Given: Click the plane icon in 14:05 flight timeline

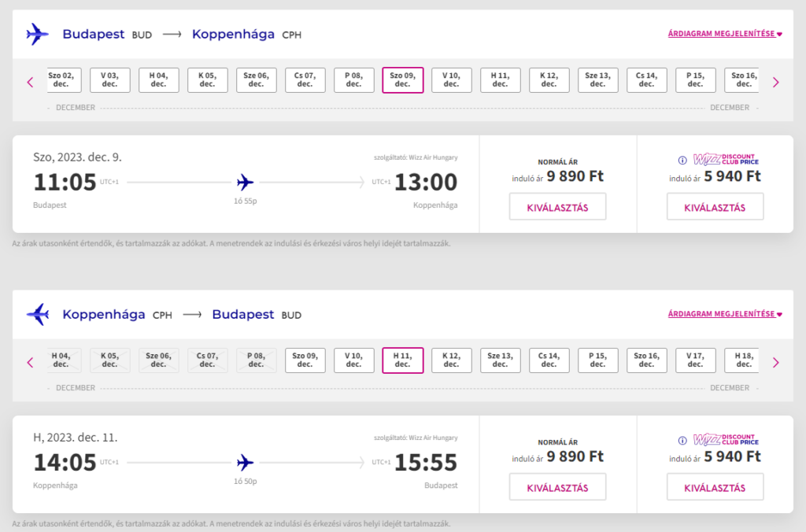Looking at the screenshot, I should [246, 462].
